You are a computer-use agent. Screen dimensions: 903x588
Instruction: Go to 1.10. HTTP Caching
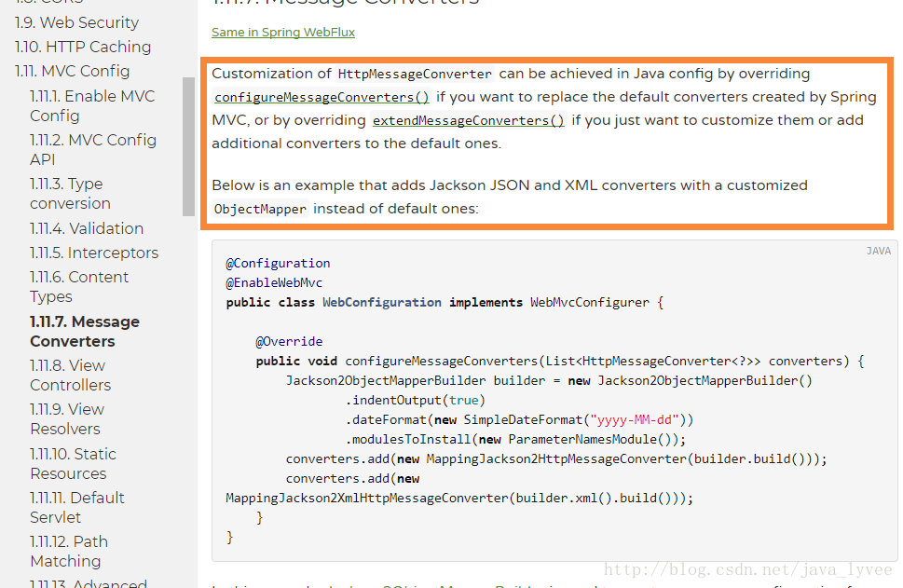coord(83,47)
